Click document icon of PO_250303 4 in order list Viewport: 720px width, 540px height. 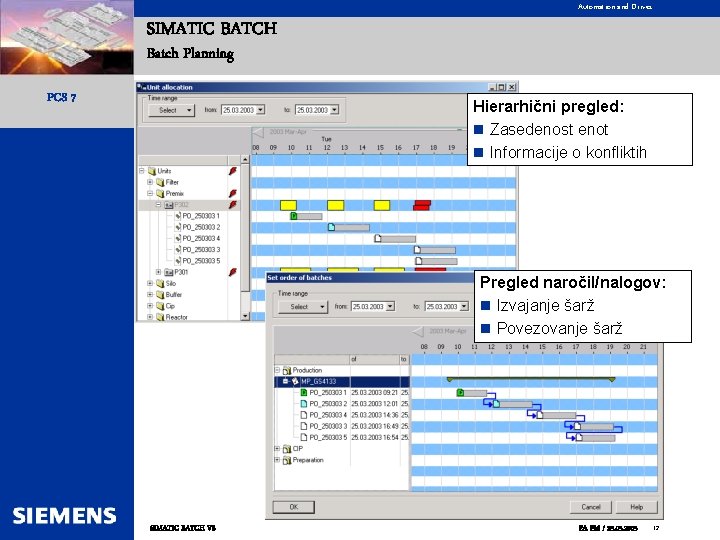tap(304, 415)
